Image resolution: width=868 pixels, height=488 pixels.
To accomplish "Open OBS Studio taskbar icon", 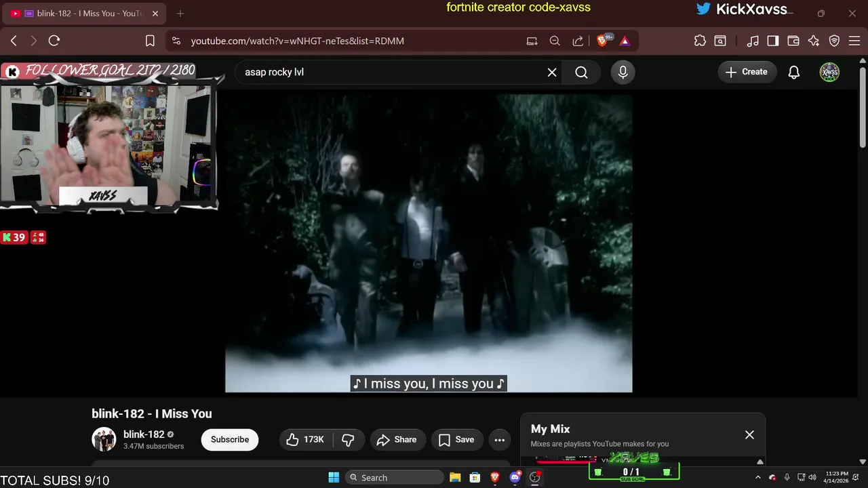I will 535,477.
